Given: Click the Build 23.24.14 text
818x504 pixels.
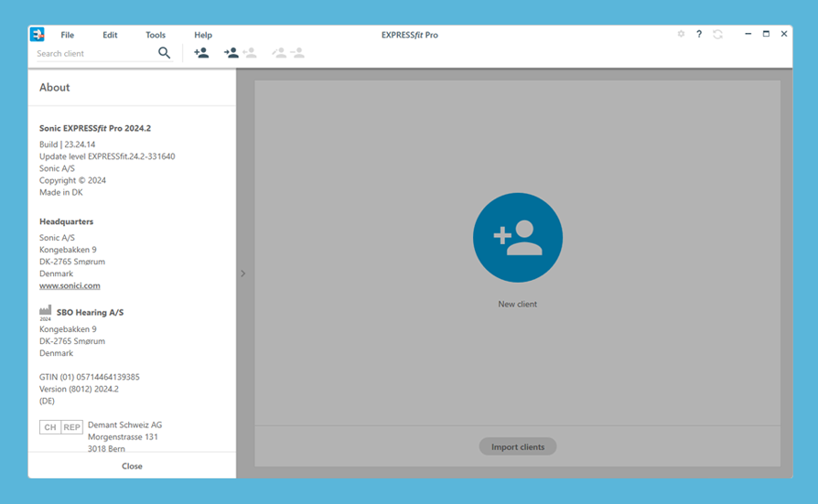Looking at the screenshot, I should pos(68,144).
